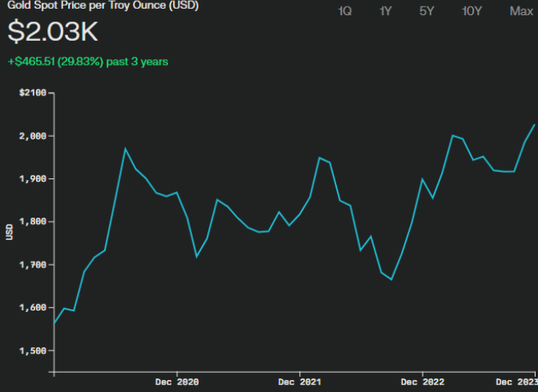
Task: Show the Max time range
Action: click(x=521, y=11)
